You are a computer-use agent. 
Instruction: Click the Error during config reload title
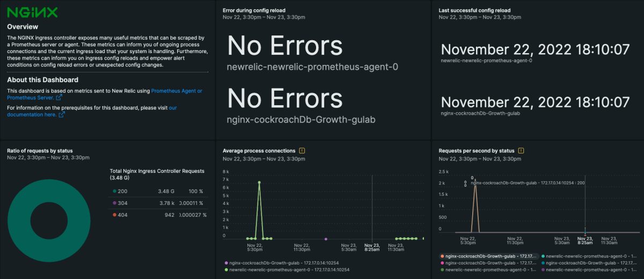click(x=254, y=10)
